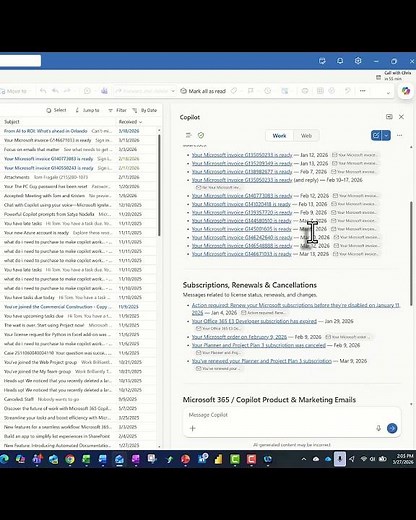
Task: Click the Call with Chris meeting reminder
Action: [x=394, y=76]
